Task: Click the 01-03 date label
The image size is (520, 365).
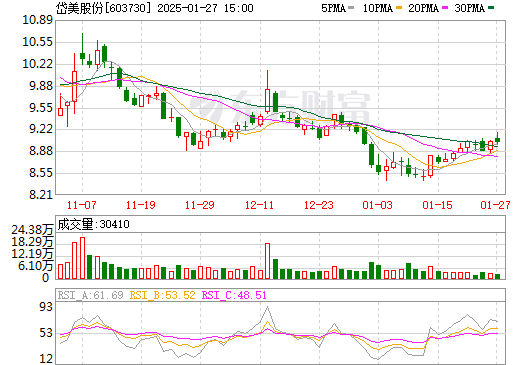Action: tap(378, 205)
